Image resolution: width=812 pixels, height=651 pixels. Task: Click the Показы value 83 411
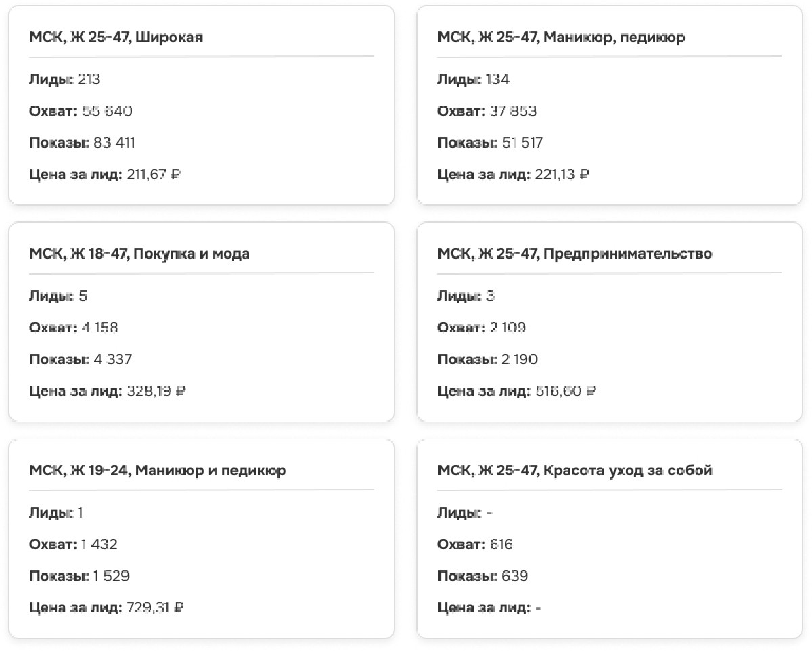click(x=114, y=143)
